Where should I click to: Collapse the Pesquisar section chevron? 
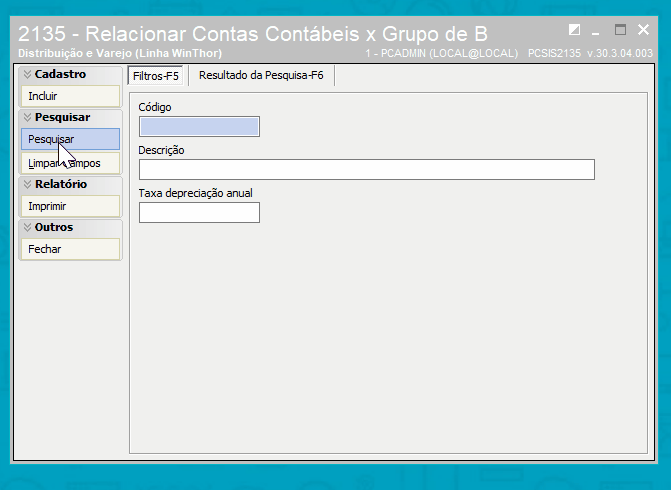pyautogui.click(x=27, y=117)
